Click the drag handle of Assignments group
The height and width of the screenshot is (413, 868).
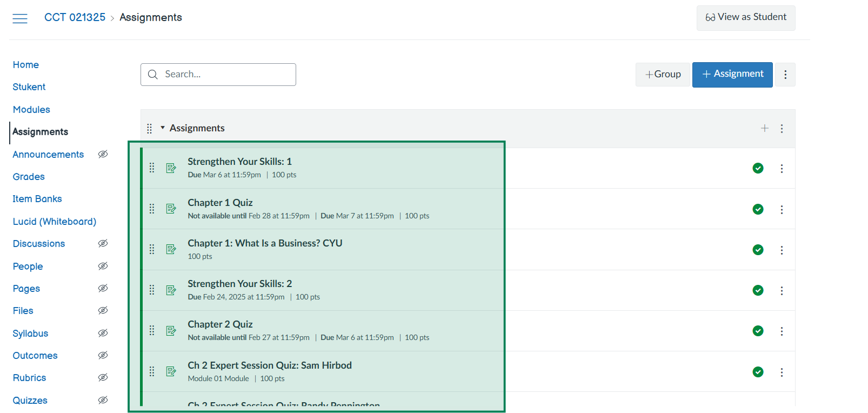point(150,129)
